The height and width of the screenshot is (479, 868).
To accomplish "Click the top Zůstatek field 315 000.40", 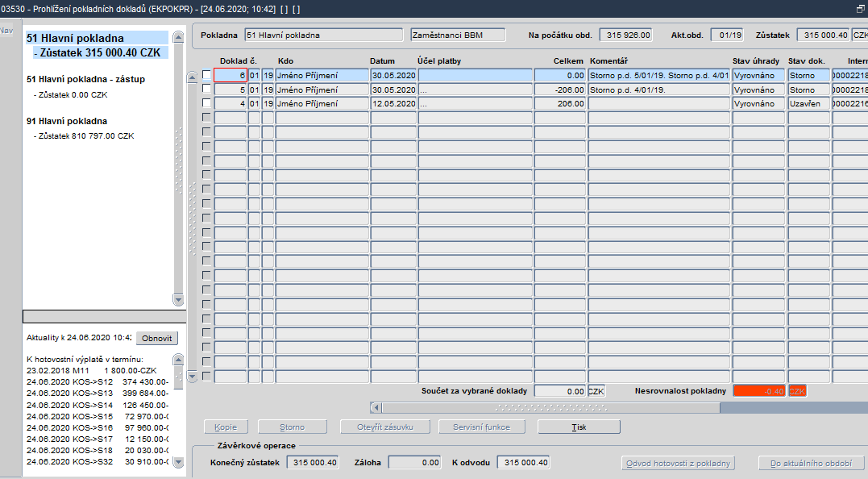I will point(823,35).
